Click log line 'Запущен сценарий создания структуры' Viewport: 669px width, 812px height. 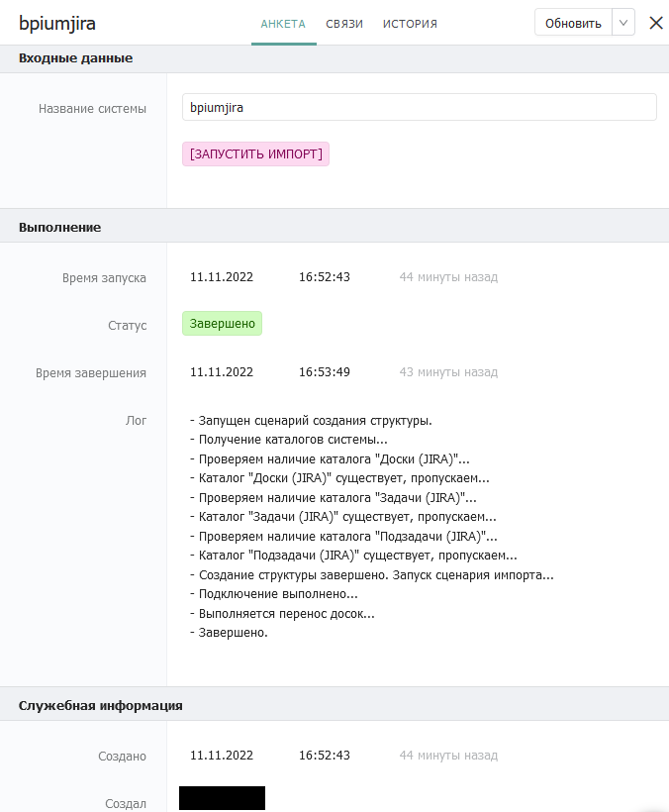(311, 421)
